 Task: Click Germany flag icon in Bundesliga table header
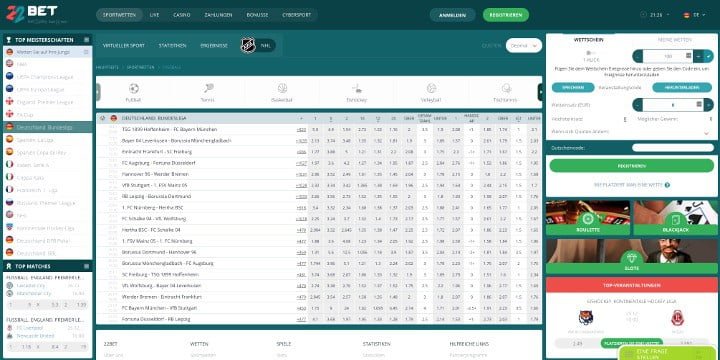(114, 118)
